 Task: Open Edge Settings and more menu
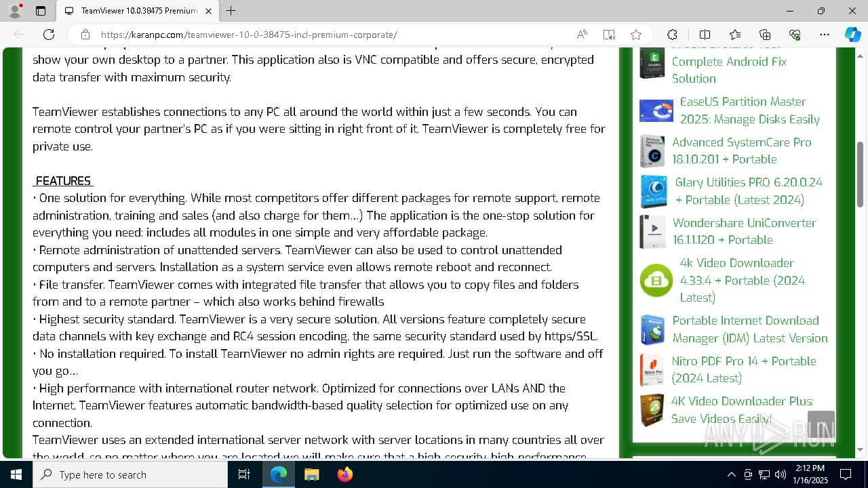(x=825, y=35)
